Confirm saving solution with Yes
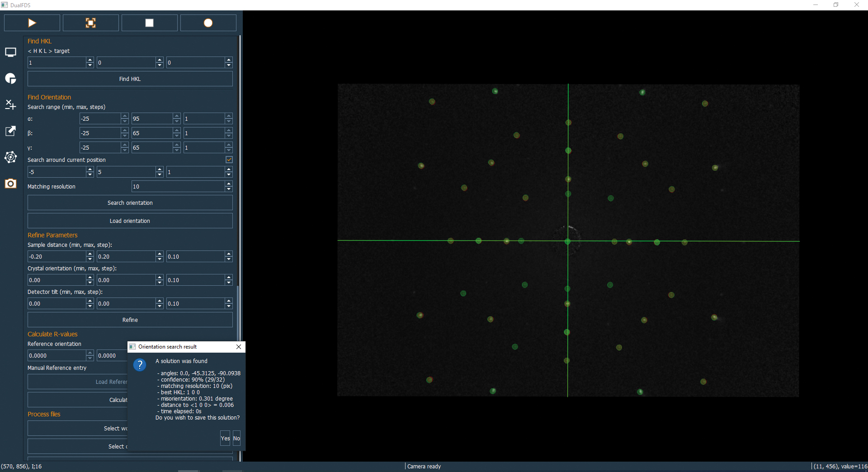 pyautogui.click(x=225, y=439)
